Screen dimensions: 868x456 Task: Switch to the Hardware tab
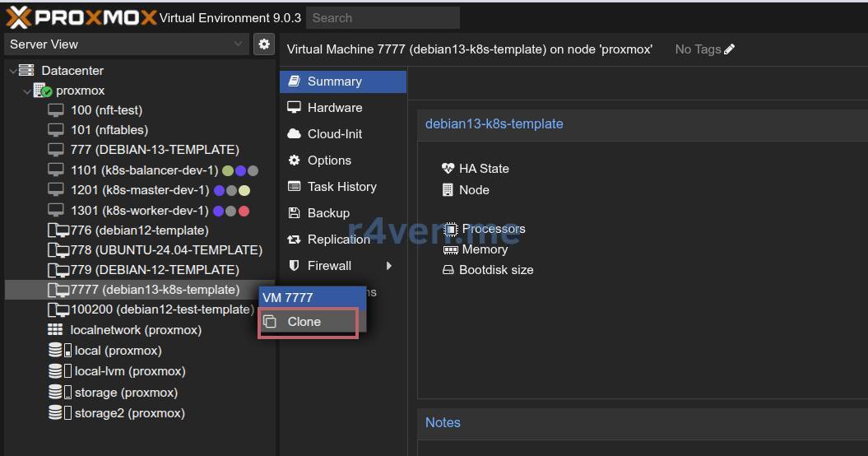click(334, 108)
